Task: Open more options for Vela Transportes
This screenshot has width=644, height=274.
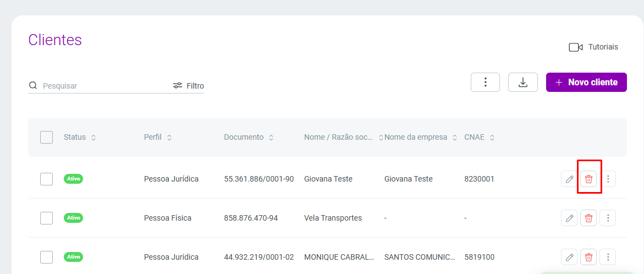Action: 608,218
